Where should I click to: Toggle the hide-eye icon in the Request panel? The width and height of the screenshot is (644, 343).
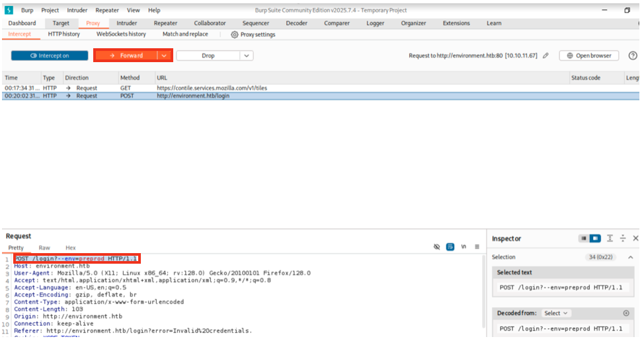pyautogui.click(x=436, y=247)
